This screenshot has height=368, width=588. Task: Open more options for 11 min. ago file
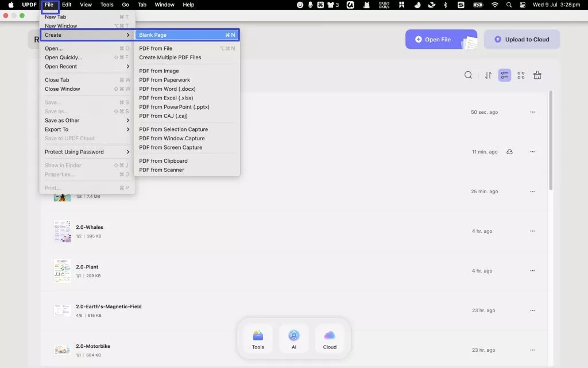tap(532, 152)
